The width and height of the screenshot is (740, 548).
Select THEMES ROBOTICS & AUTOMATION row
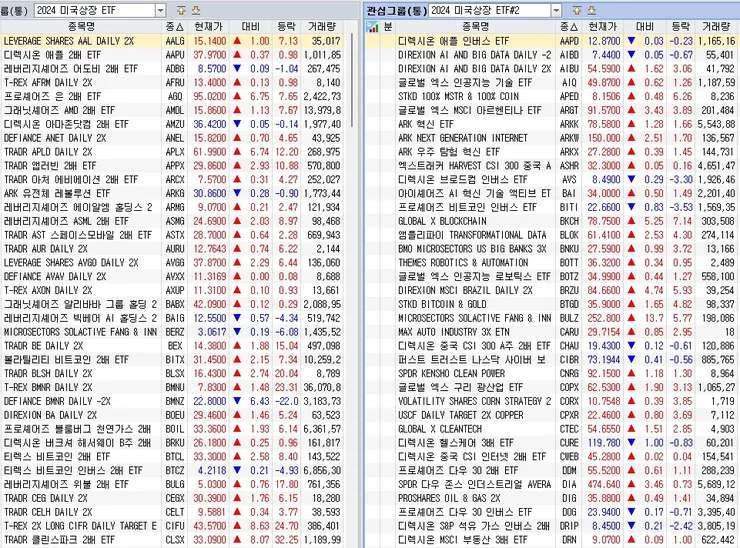coord(553,262)
